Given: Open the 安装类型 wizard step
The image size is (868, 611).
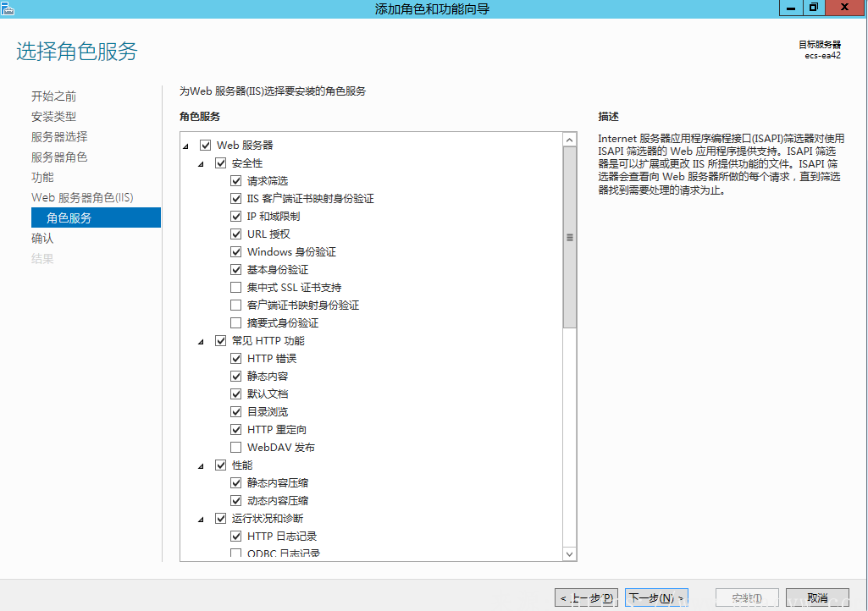Looking at the screenshot, I should pyautogui.click(x=54, y=117).
